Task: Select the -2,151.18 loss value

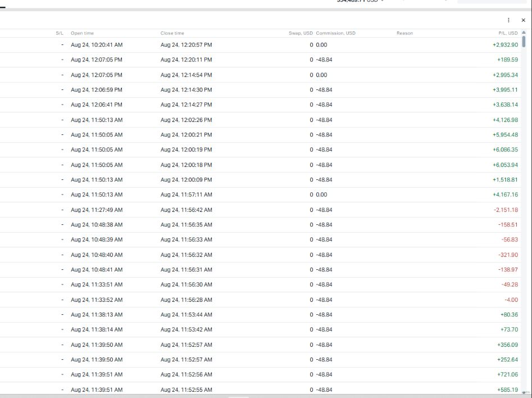Action: click(506, 210)
